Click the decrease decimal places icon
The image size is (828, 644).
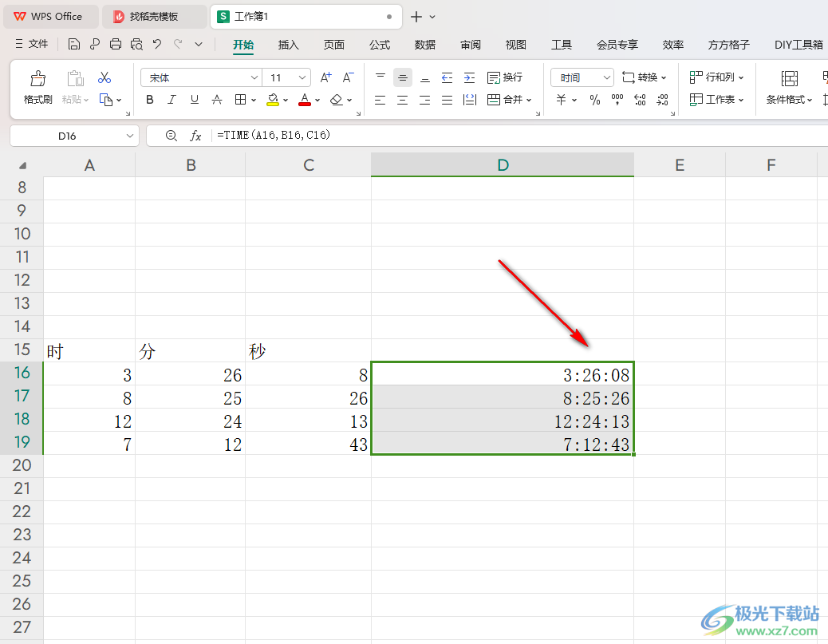tap(662, 99)
